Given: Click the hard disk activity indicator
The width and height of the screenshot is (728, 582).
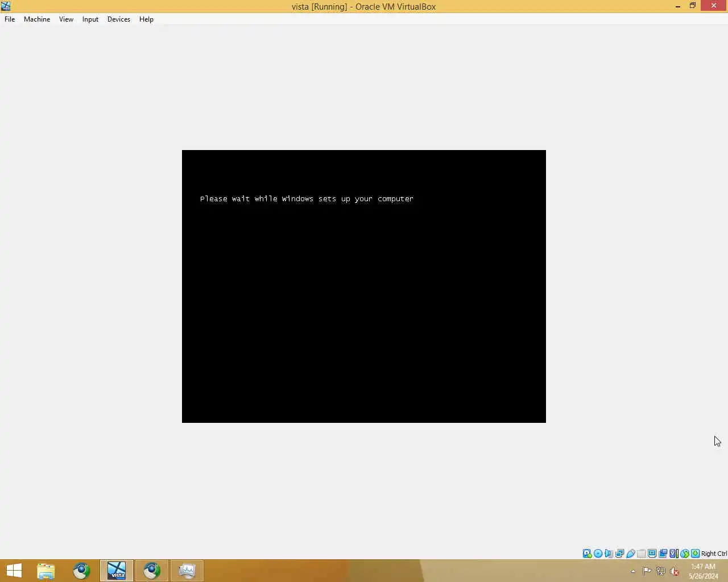Looking at the screenshot, I should pyautogui.click(x=587, y=554).
